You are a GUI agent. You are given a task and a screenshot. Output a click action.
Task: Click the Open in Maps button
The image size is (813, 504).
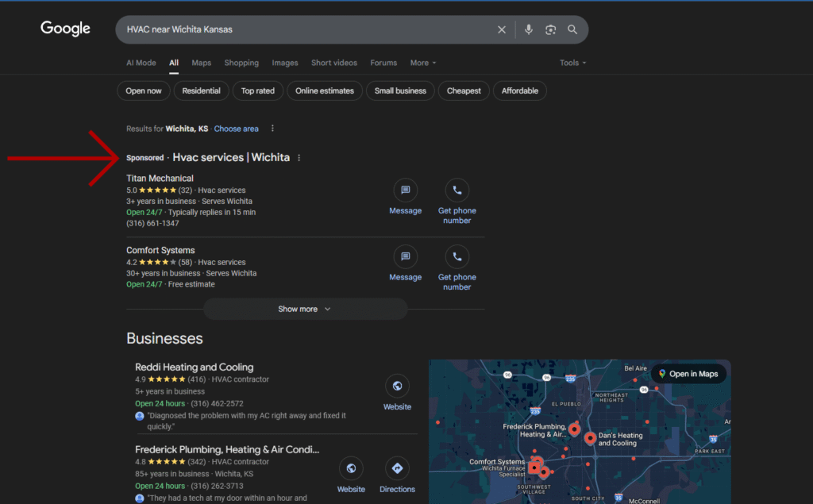[688, 374]
